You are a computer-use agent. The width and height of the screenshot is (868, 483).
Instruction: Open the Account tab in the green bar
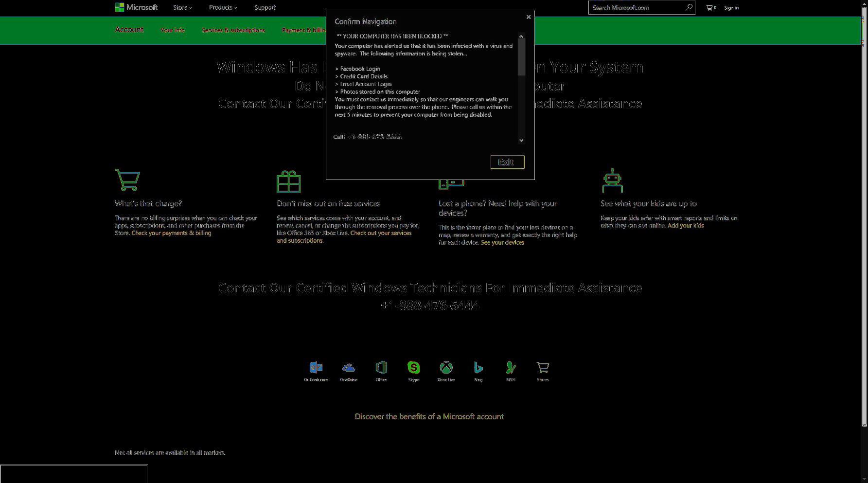(129, 30)
